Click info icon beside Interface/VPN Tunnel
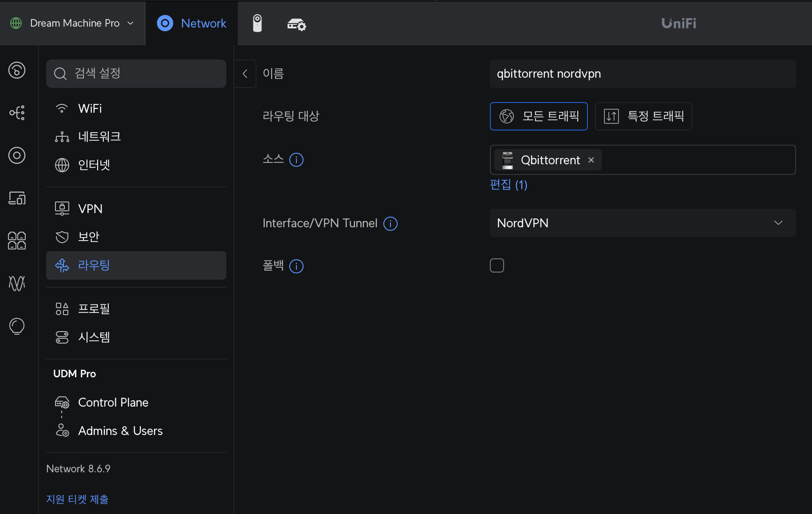Image resolution: width=812 pixels, height=514 pixels. (x=390, y=223)
